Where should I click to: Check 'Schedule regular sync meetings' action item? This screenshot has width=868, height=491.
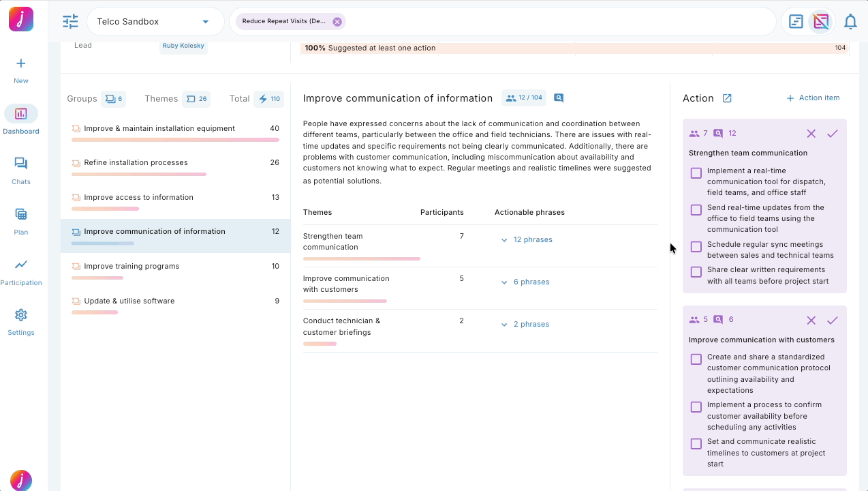coord(696,247)
